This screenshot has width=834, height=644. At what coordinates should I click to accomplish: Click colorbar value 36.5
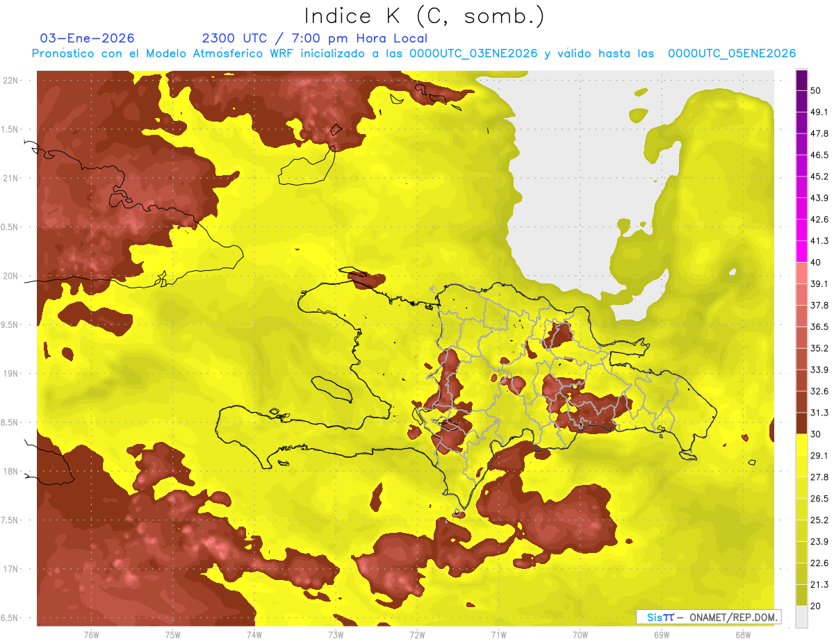pos(819,327)
